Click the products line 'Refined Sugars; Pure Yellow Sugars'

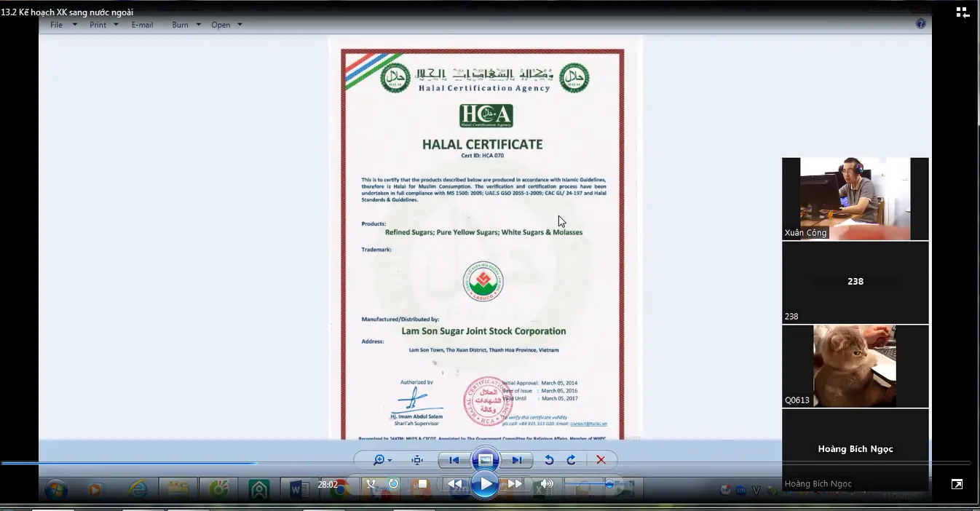pyautogui.click(x=483, y=232)
